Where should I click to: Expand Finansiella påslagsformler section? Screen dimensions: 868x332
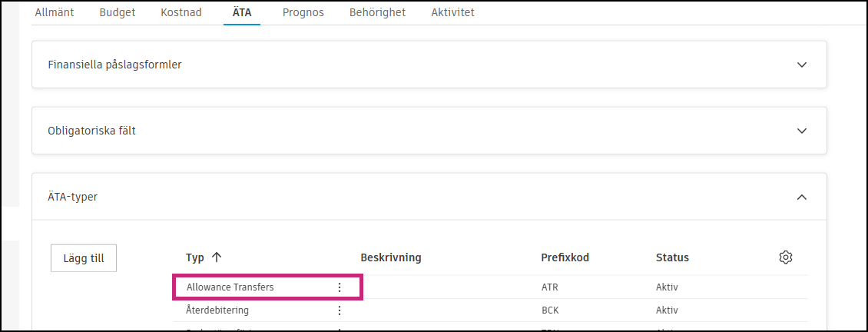(x=802, y=65)
